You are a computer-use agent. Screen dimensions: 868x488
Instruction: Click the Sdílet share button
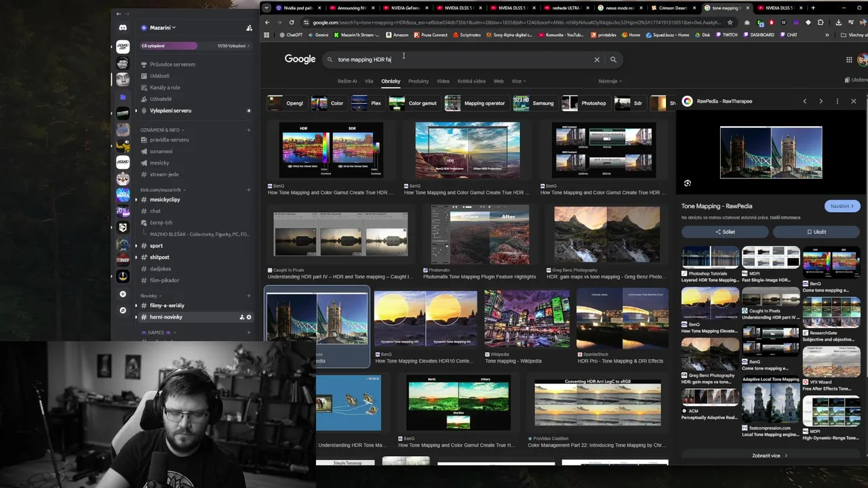(725, 232)
